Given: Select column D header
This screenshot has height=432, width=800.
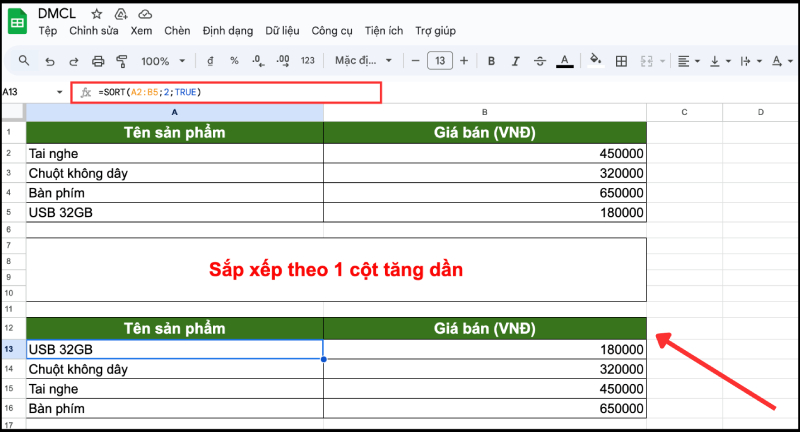Looking at the screenshot, I should pyautogui.click(x=761, y=112).
